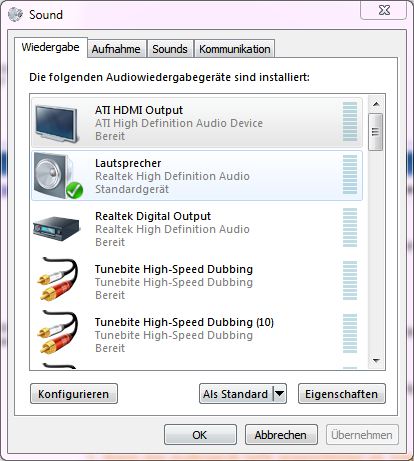
Task: Click the Tunebite (10) level meter
Action: tap(350, 333)
